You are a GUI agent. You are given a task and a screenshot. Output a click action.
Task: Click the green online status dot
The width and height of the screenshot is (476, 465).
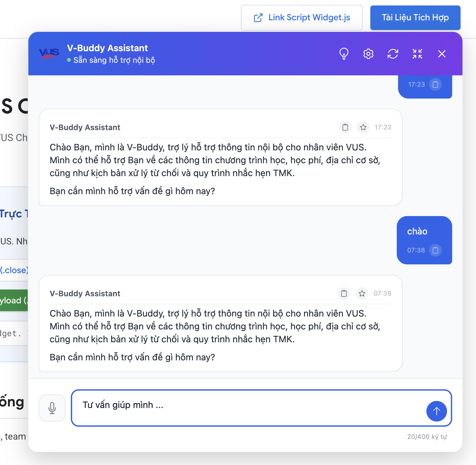69,60
